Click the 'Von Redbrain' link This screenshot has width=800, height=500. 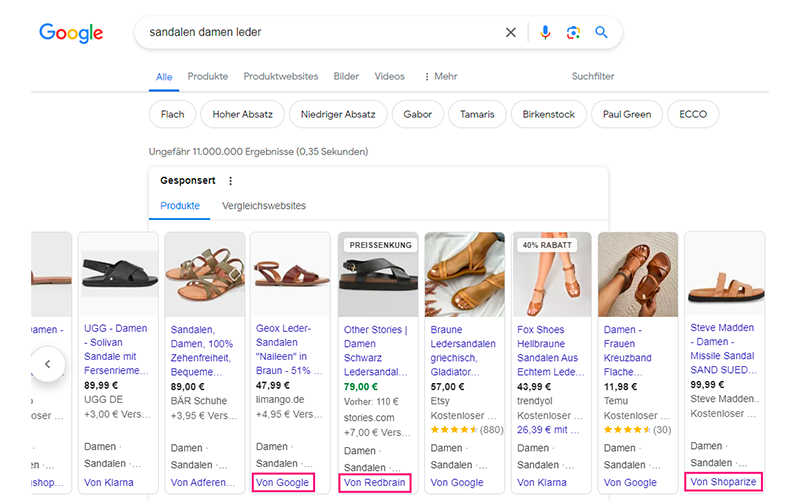[x=374, y=482]
